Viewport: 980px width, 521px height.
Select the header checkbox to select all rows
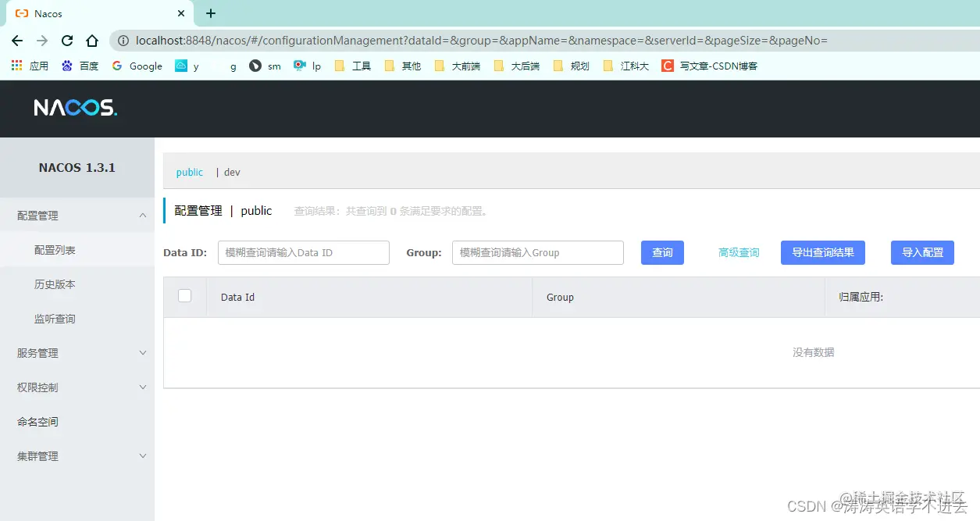185,296
